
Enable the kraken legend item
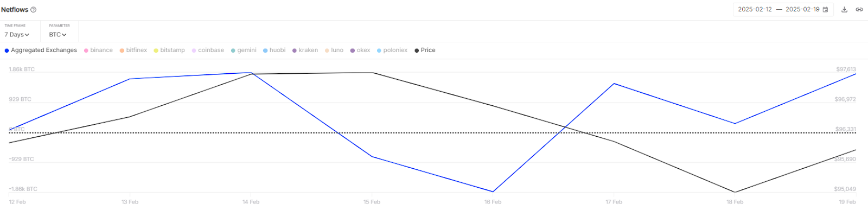tap(305, 50)
